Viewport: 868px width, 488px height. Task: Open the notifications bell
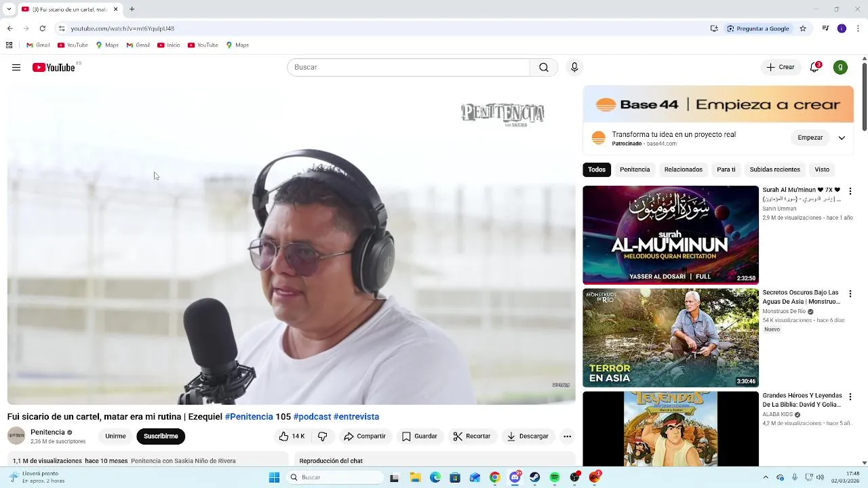[815, 67]
